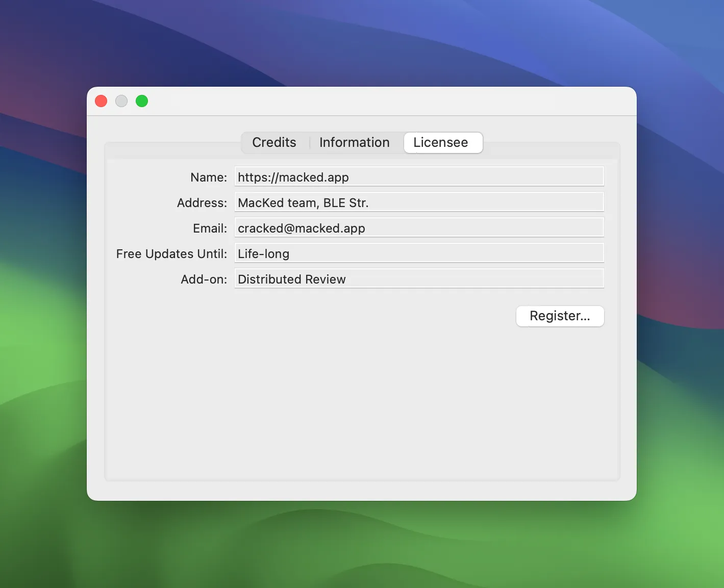Image resolution: width=724 pixels, height=588 pixels.
Task: Click the "Address:" label text
Action: [202, 203]
